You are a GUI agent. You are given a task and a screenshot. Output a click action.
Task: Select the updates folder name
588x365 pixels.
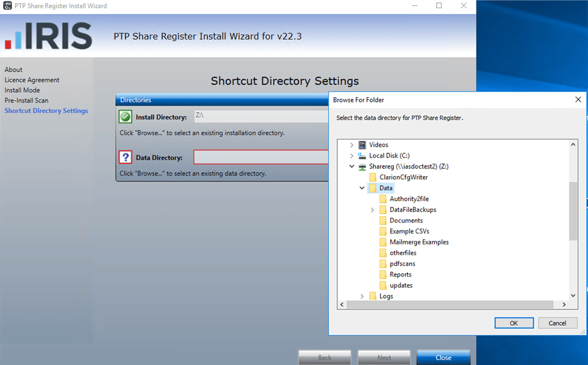(x=401, y=285)
